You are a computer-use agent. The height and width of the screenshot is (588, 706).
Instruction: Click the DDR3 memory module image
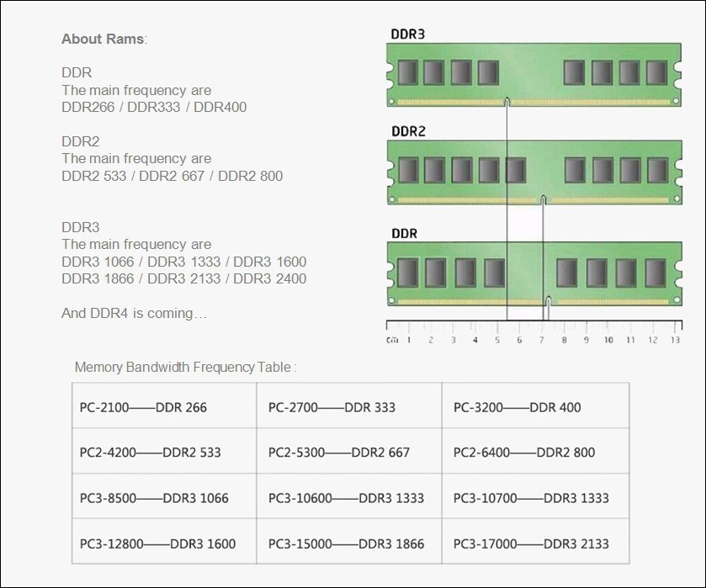coord(534,75)
